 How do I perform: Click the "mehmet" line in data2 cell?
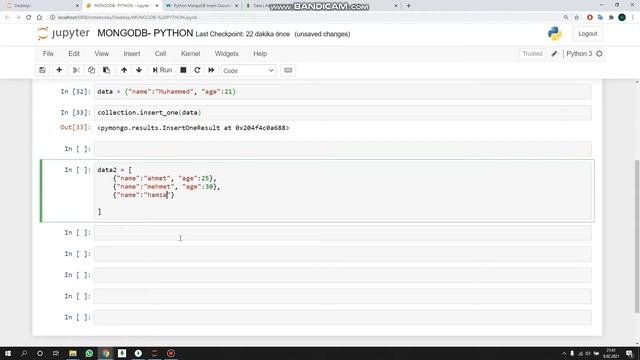(x=167, y=187)
